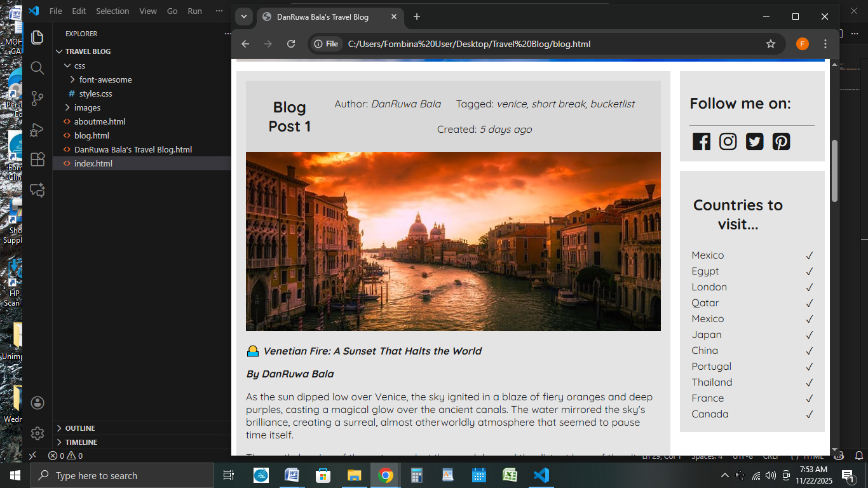Open the Accounts icon in VS Code

37,403
